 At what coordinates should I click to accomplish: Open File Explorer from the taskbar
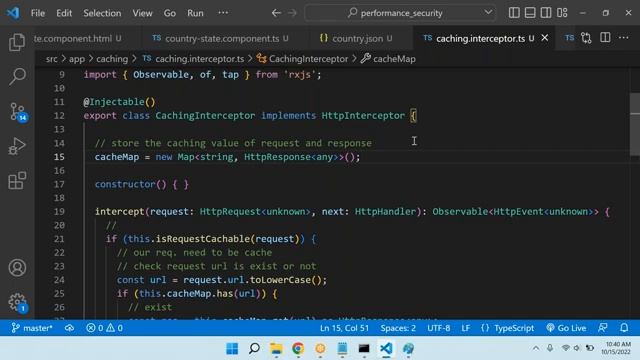click(276, 348)
